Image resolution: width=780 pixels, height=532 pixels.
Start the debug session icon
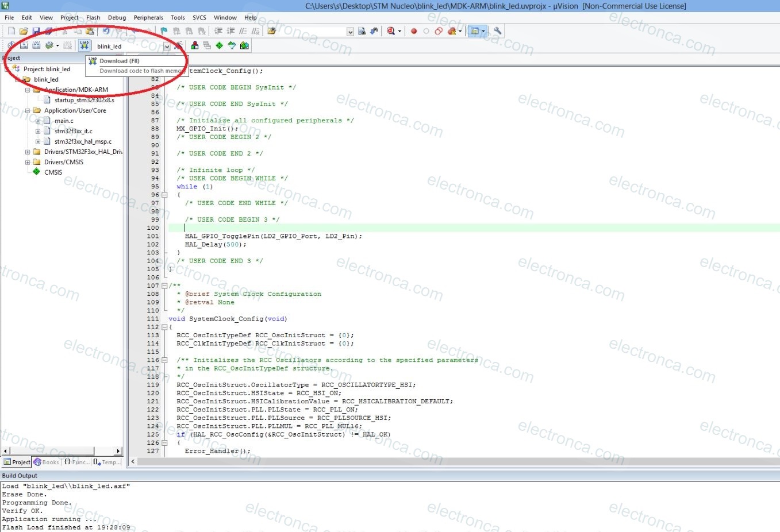point(391,31)
